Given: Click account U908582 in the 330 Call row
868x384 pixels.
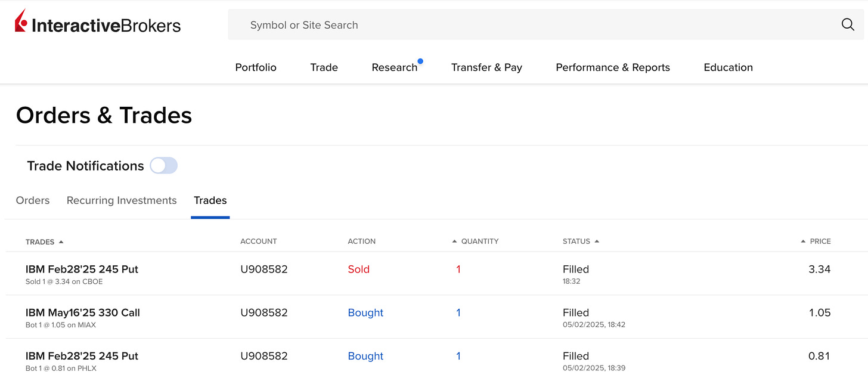Looking at the screenshot, I should [264, 312].
